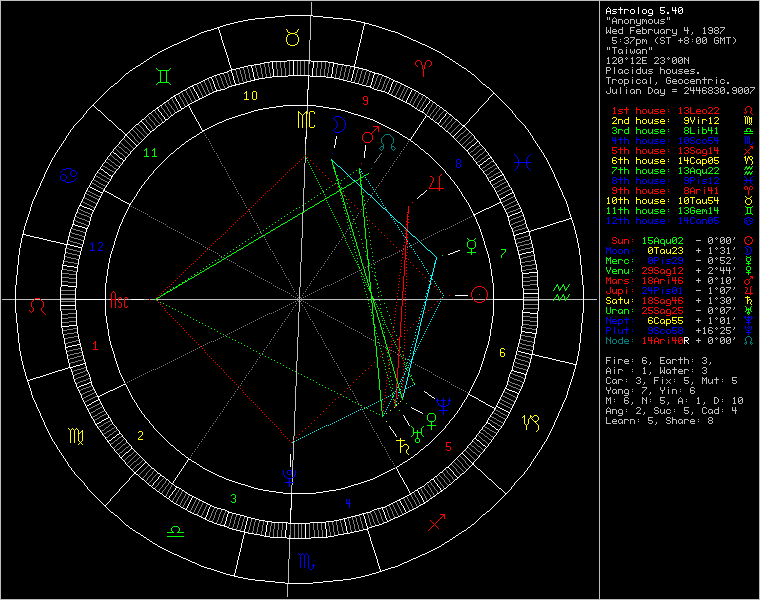Screen dimensions: 760x600
Task: Select the green Uranus symbol in the wheel
Action: click(x=417, y=434)
